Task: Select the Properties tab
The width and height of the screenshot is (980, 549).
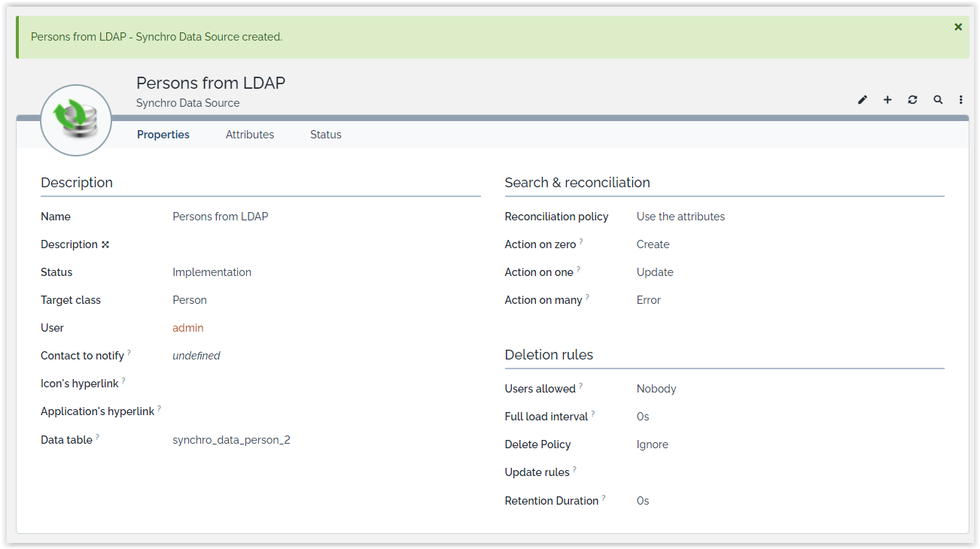Action: 163,135
